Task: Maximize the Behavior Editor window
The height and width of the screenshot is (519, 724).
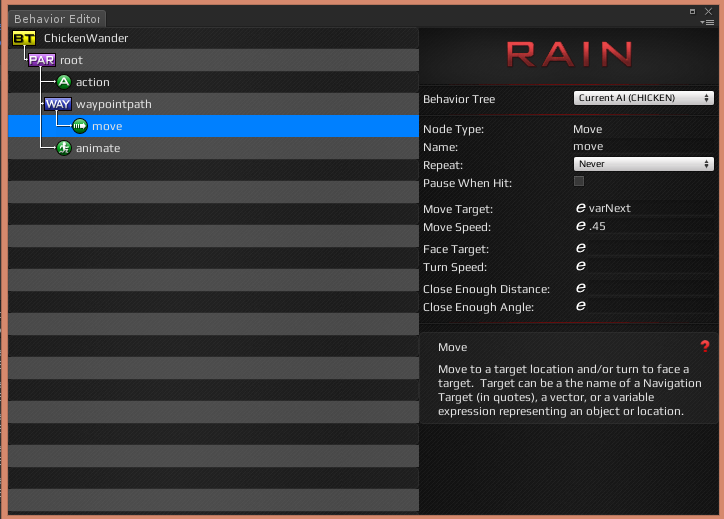Action: click(692, 12)
